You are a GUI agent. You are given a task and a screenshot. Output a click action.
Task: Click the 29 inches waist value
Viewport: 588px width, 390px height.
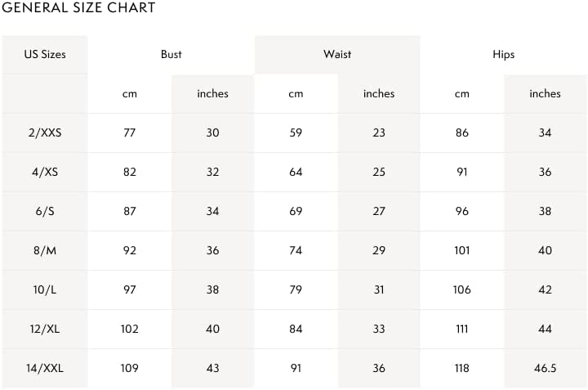[379, 250]
